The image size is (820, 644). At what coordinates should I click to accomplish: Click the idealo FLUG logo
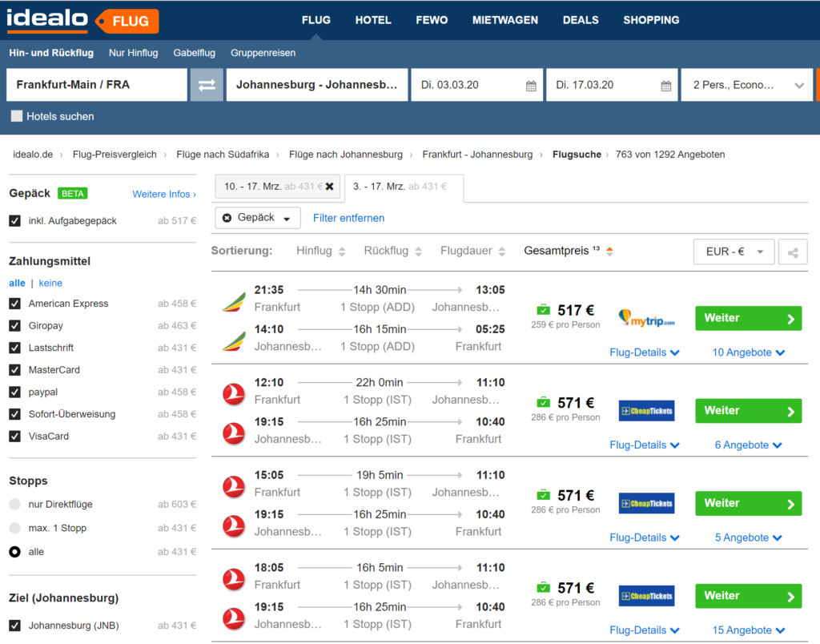[x=82, y=20]
